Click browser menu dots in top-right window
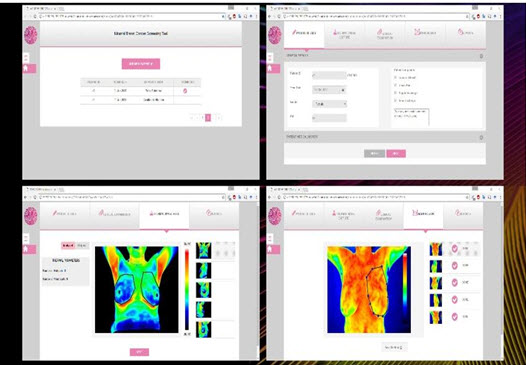 pyautogui.click(x=501, y=16)
